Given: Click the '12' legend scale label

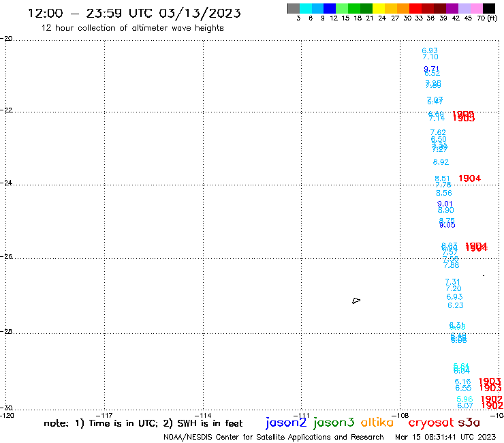Looking at the screenshot, I should point(334,18).
